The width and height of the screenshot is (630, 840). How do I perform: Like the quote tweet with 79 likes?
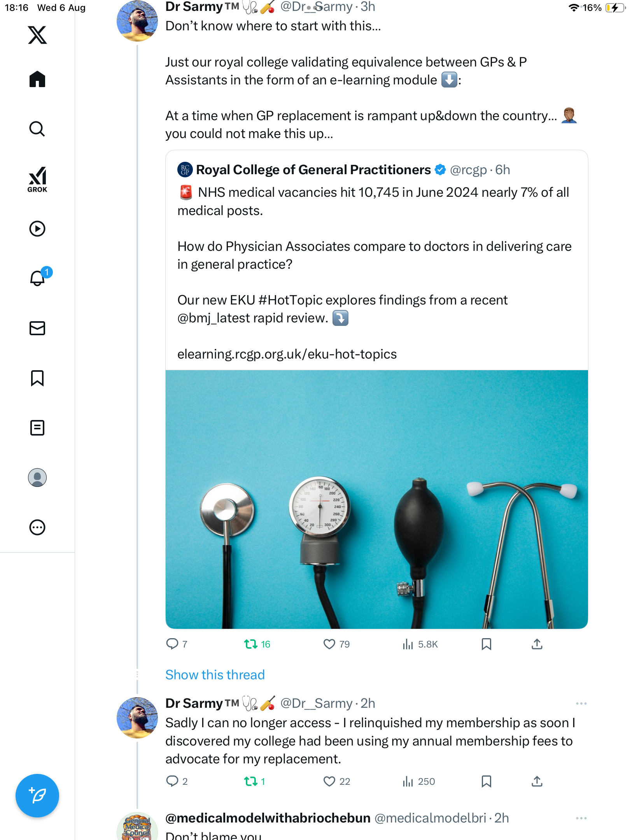[x=329, y=644]
